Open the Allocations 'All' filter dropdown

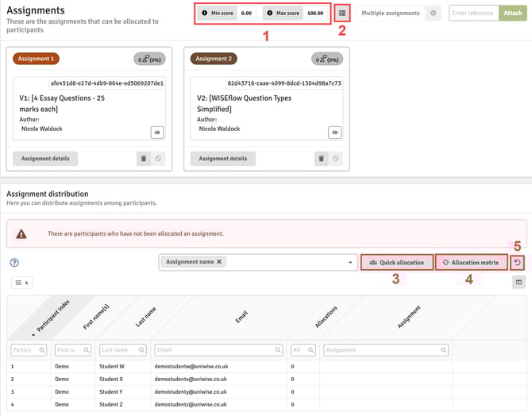303,349
